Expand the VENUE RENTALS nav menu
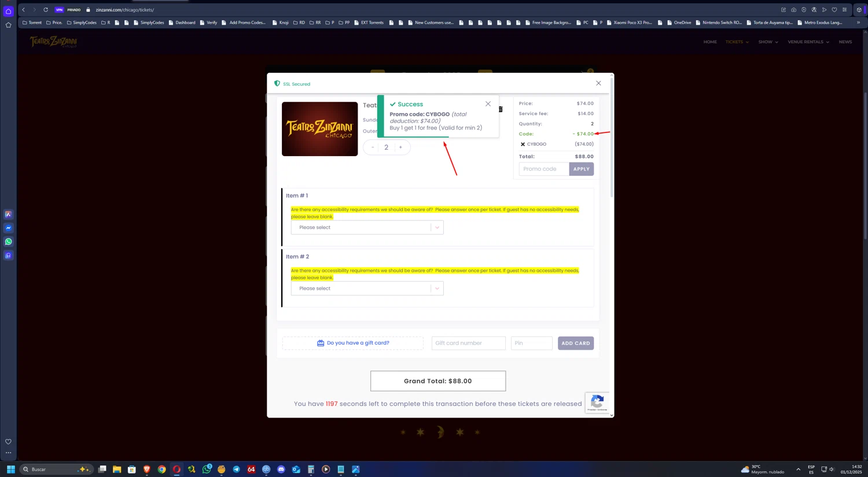Screen dimensions: 868x477 pyautogui.click(x=808, y=42)
